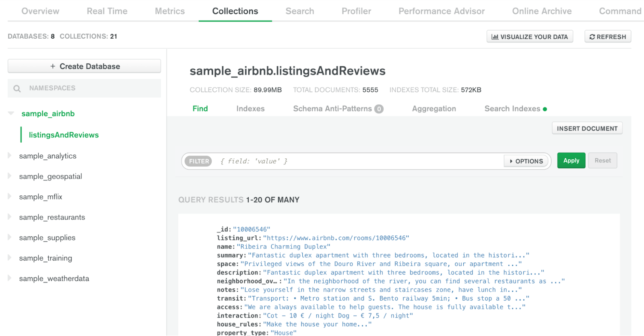Click the house_rules field value

317,324
